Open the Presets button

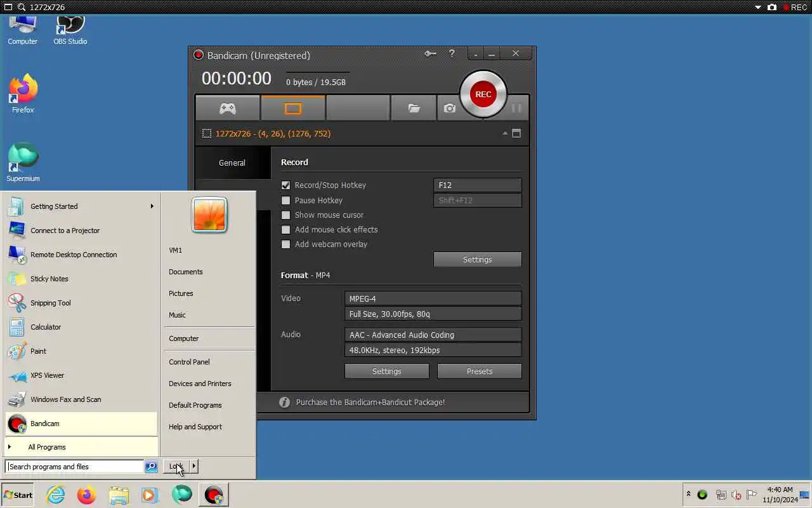coord(480,371)
